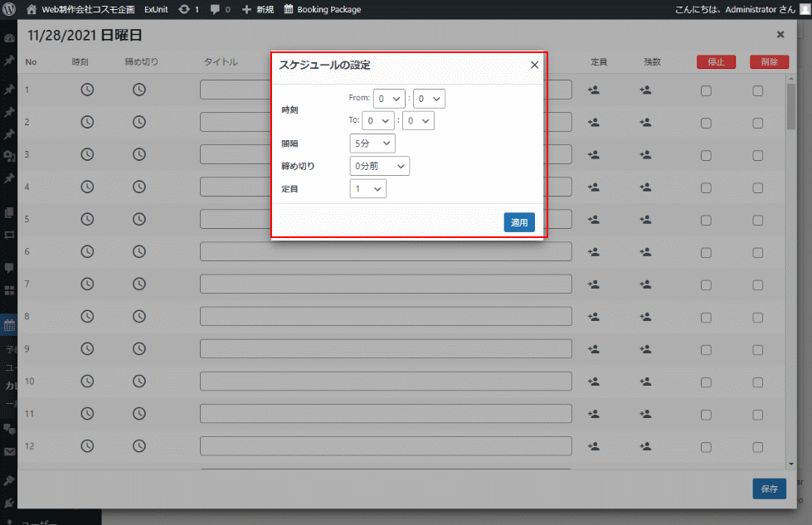The height and width of the screenshot is (525, 812).
Task: Click the time clock icon in row 1
Action: pos(87,90)
